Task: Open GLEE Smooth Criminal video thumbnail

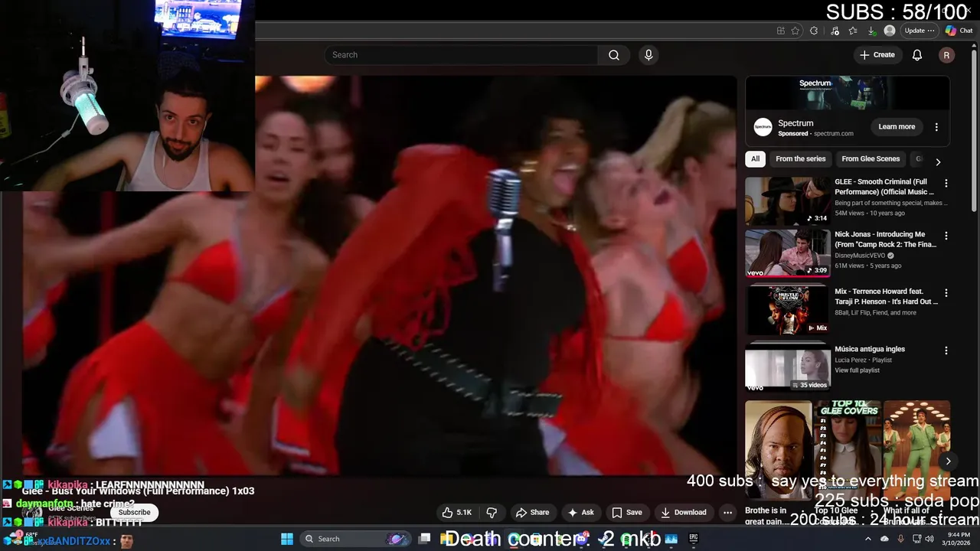Action: pyautogui.click(x=788, y=201)
